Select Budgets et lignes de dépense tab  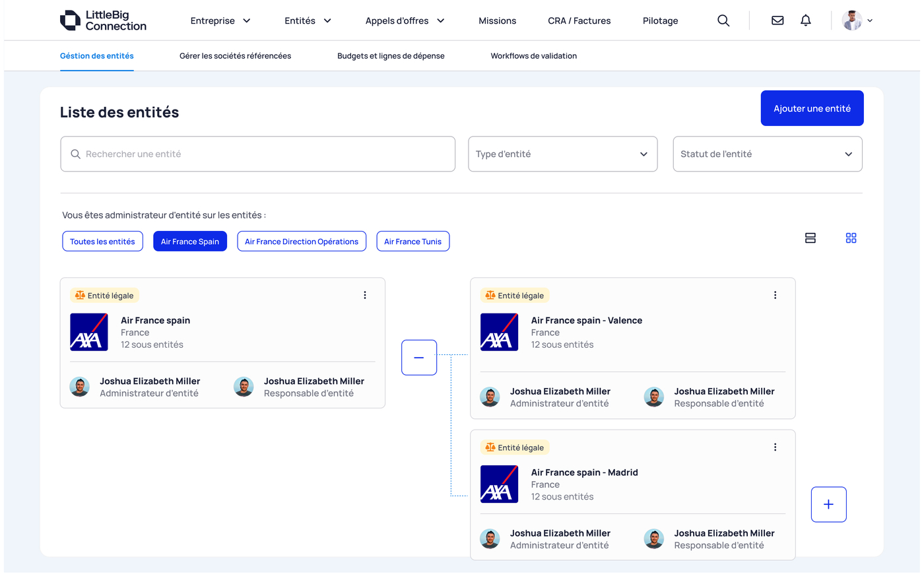tap(391, 56)
